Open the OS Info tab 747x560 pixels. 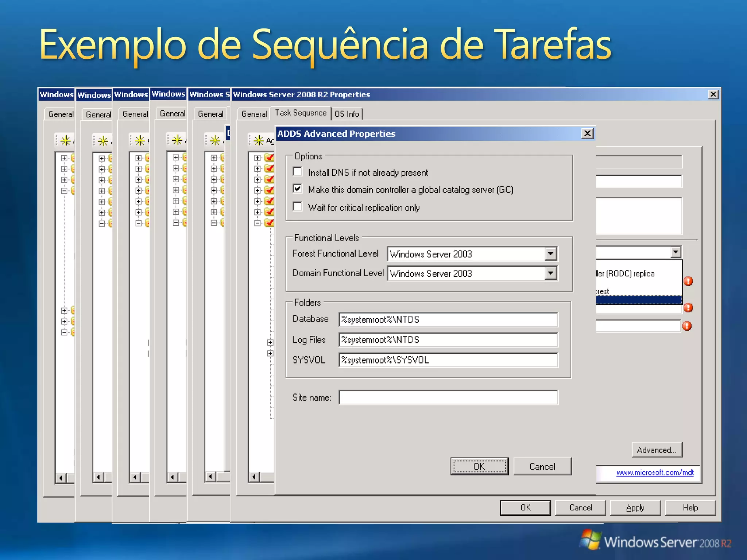[347, 114]
